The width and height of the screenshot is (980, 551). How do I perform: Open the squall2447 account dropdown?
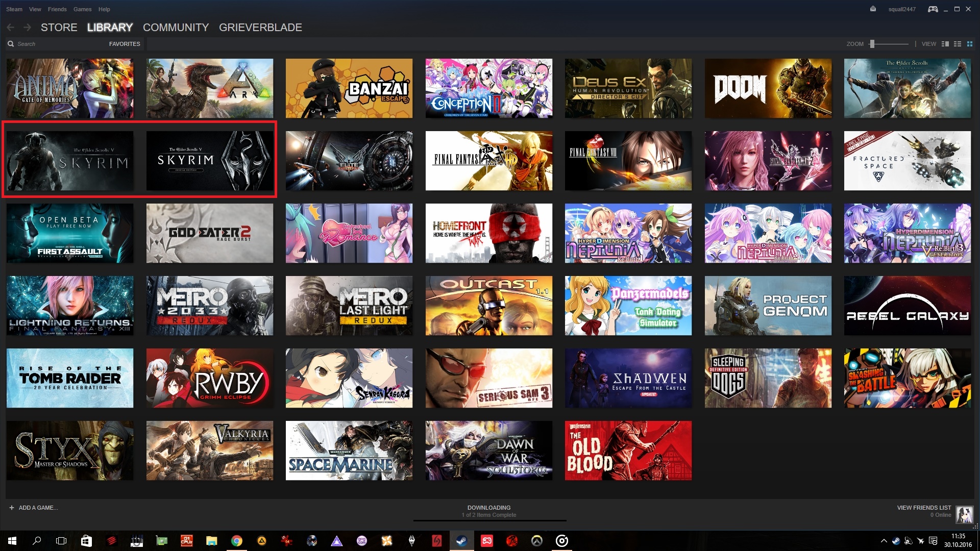(902, 9)
